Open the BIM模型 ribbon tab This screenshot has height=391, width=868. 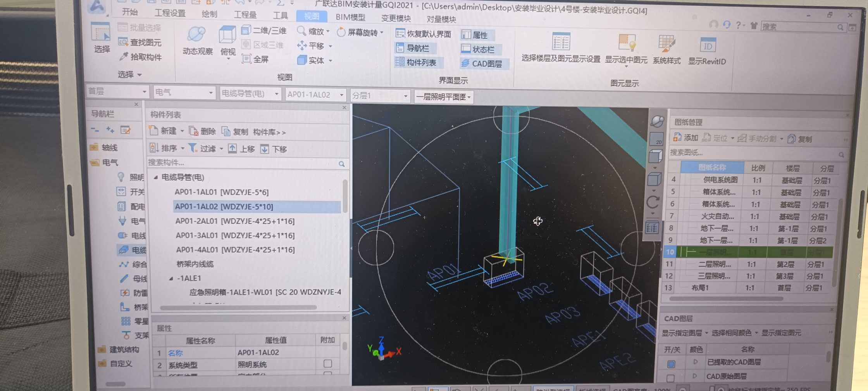tap(350, 17)
